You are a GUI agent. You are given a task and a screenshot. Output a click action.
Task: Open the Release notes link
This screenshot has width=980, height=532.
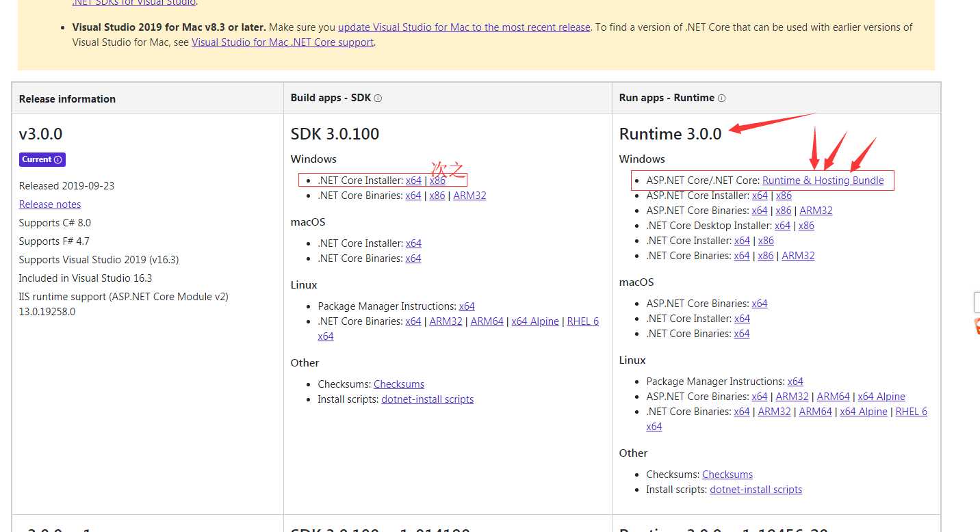[x=50, y=204]
